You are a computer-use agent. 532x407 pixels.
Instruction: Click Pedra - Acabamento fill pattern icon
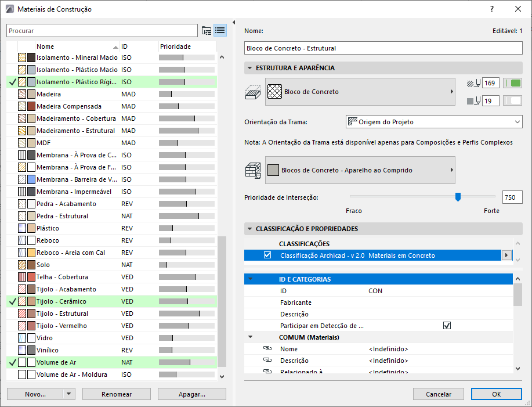[x=22, y=204]
